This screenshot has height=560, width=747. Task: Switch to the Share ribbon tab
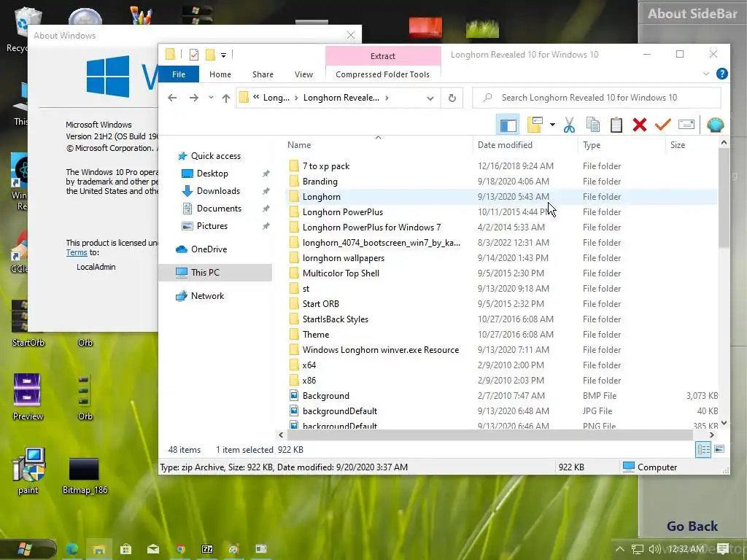point(263,74)
